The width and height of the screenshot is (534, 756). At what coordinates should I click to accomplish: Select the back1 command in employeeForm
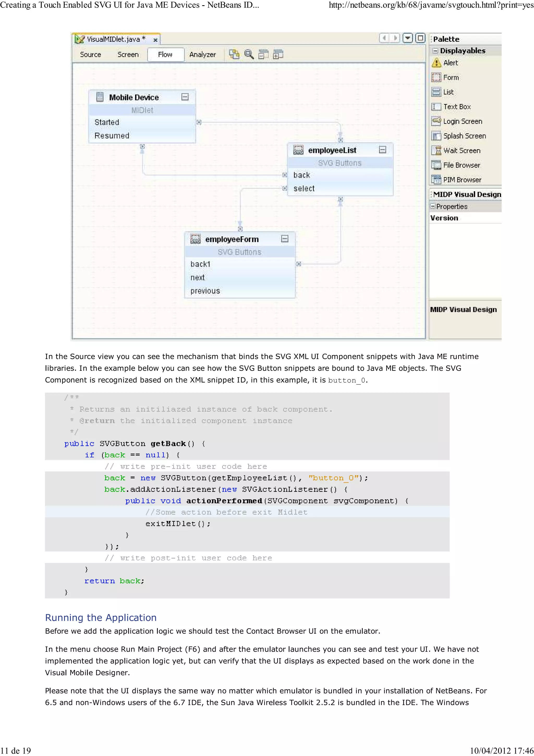pyautogui.click(x=240, y=264)
